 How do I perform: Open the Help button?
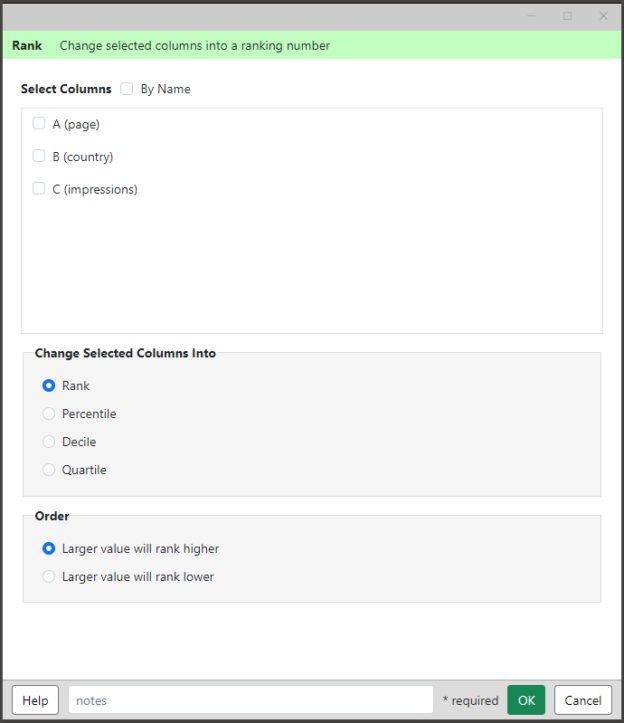pyautogui.click(x=36, y=700)
